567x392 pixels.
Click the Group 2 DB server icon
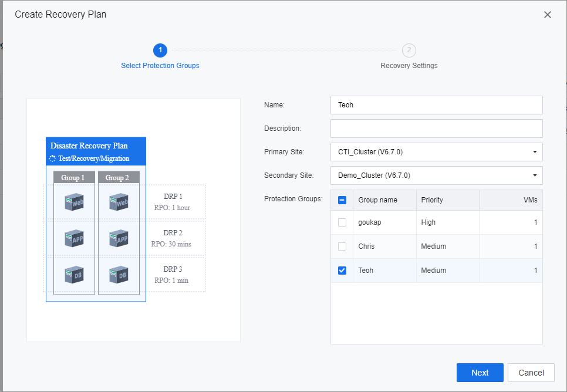[x=118, y=274]
